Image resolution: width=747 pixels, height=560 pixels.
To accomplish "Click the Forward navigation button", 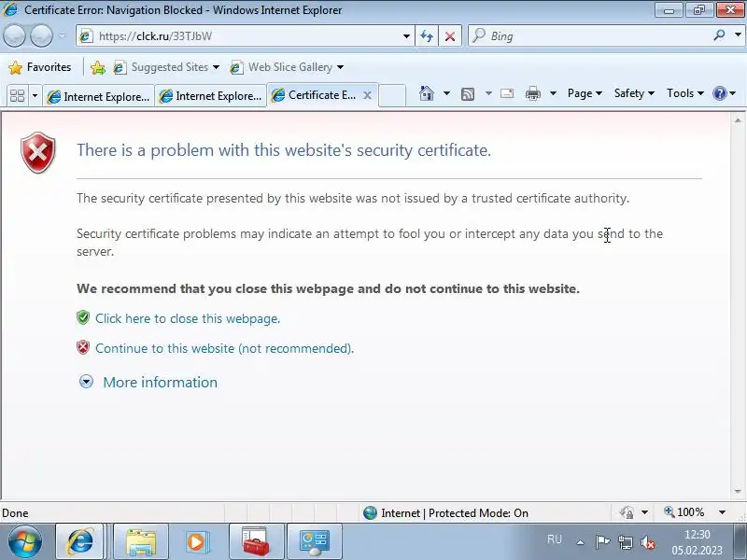I will pyautogui.click(x=41, y=36).
